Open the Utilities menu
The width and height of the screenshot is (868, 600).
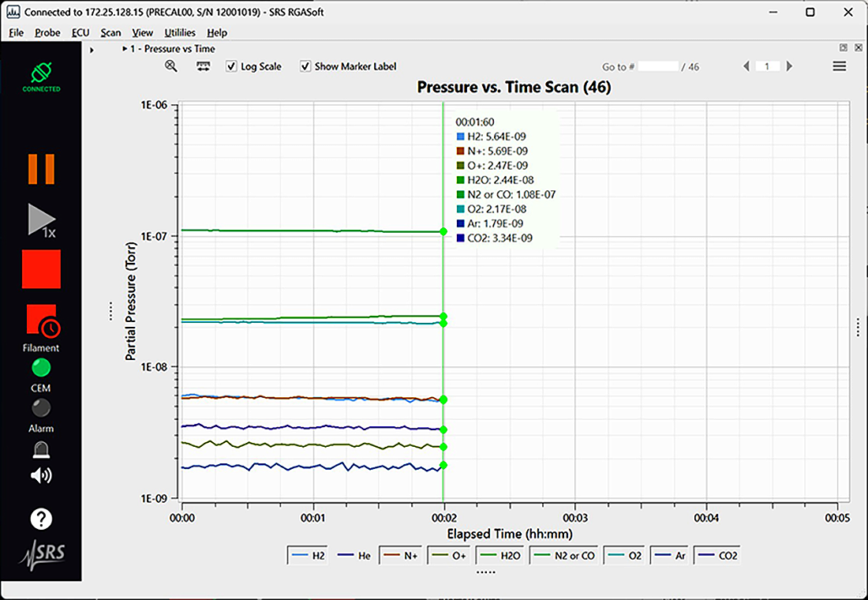(x=180, y=32)
